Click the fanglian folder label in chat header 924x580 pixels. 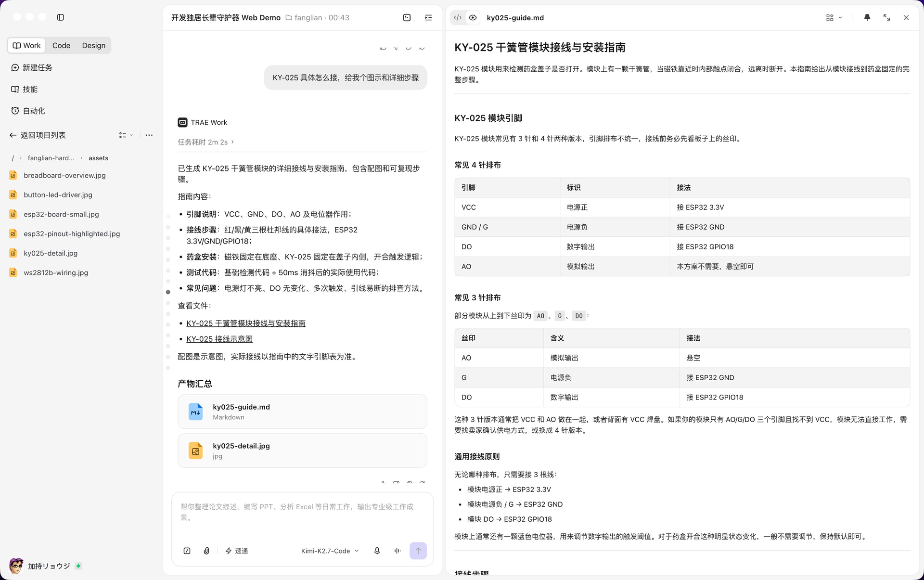click(x=308, y=18)
